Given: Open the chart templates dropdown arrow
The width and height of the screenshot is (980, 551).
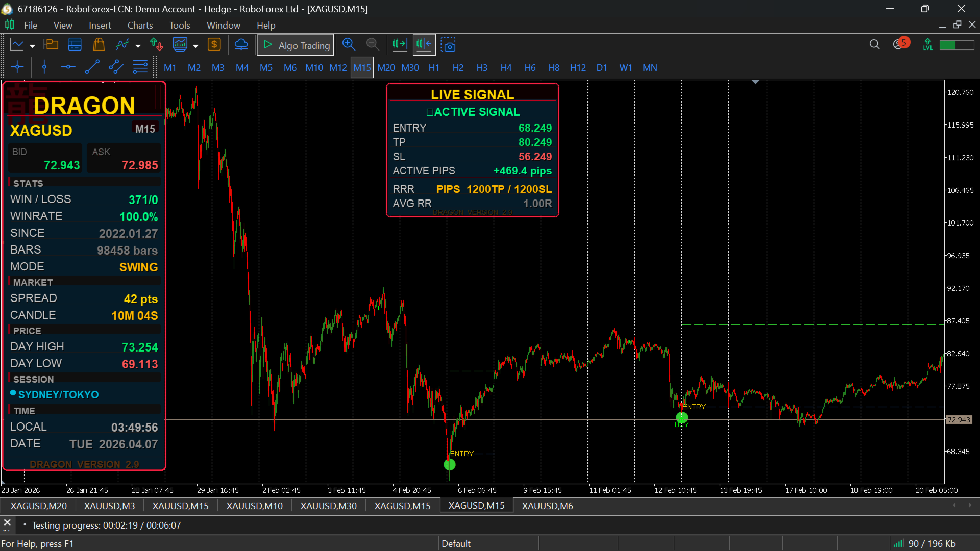Looking at the screenshot, I should (x=195, y=46).
